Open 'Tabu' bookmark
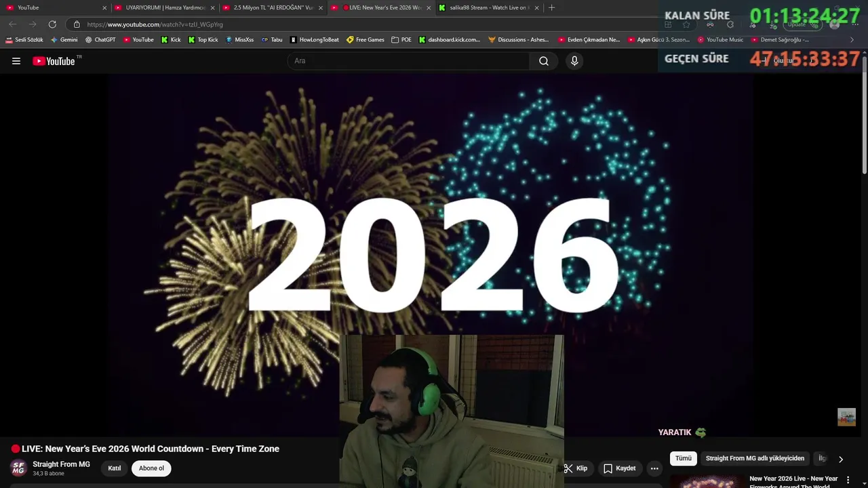This screenshot has height=488, width=868. [272, 40]
